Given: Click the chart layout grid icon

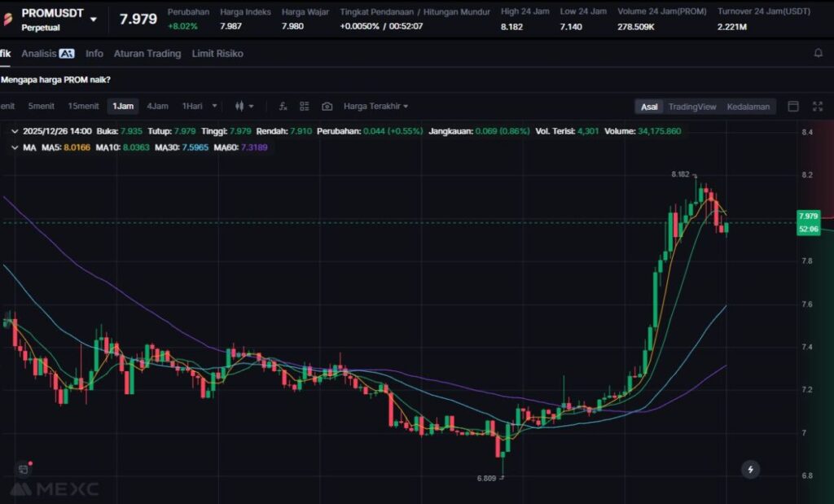Looking at the screenshot, I should pos(305,107).
